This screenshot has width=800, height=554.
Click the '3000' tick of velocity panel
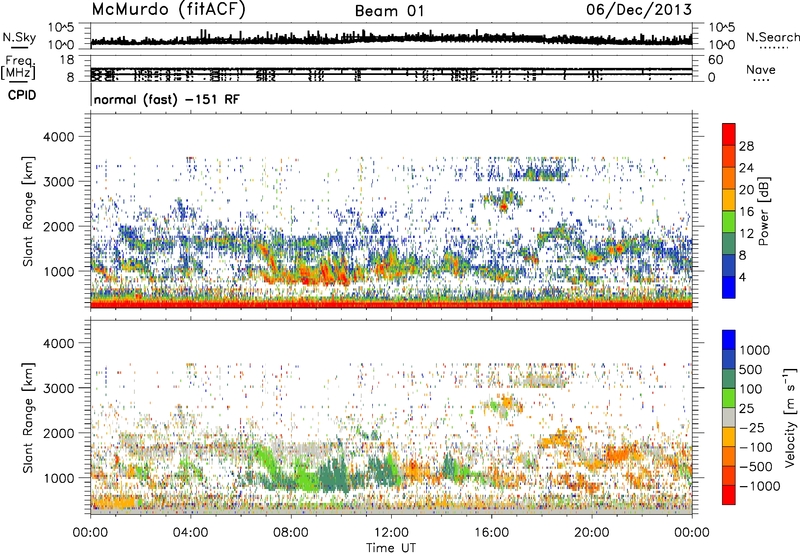click(58, 388)
